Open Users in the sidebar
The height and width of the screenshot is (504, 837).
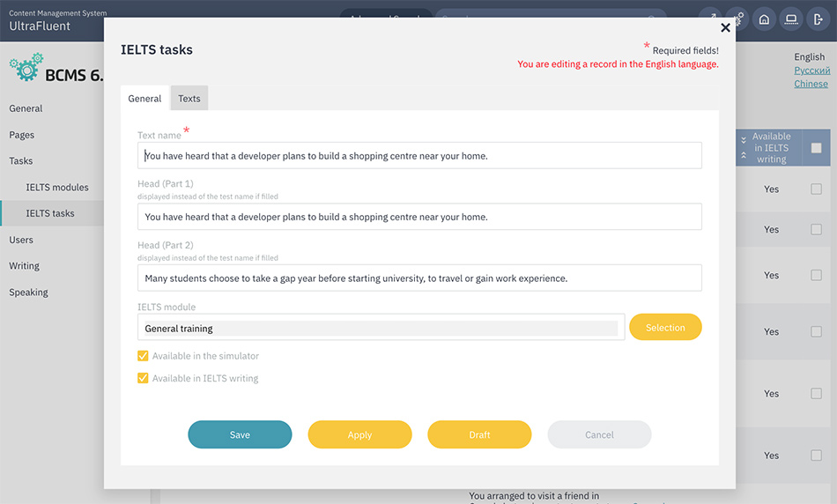point(21,240)
